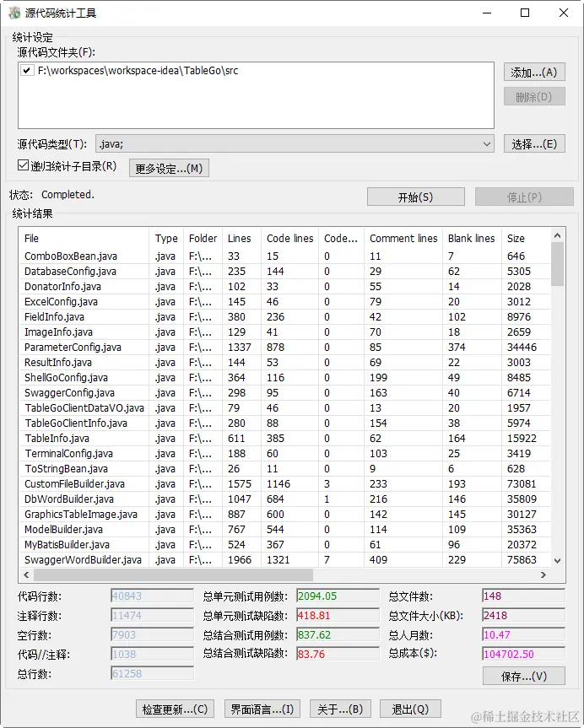Viewport: 584px width, 728px height.
Task: Sort by the Lines column header
Action: (241, 238)
